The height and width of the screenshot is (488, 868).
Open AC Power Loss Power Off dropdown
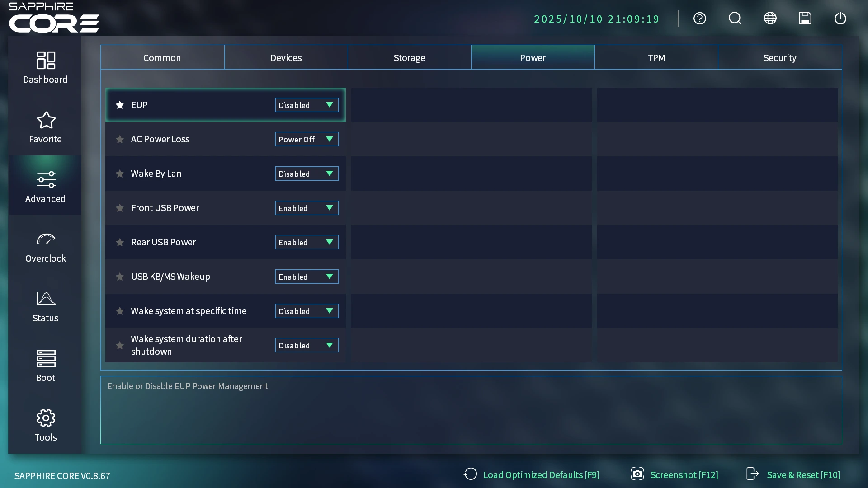pos(307,140)
